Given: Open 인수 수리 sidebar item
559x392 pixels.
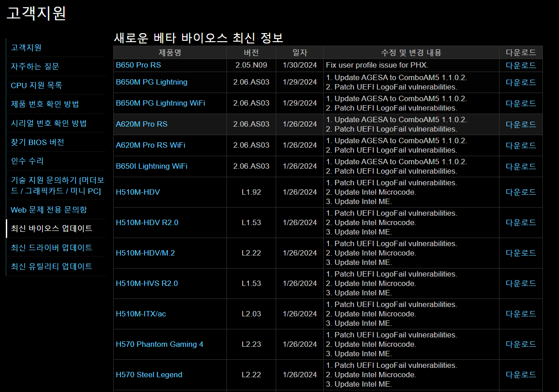Looking at the screenshot, I should point(27,161).
